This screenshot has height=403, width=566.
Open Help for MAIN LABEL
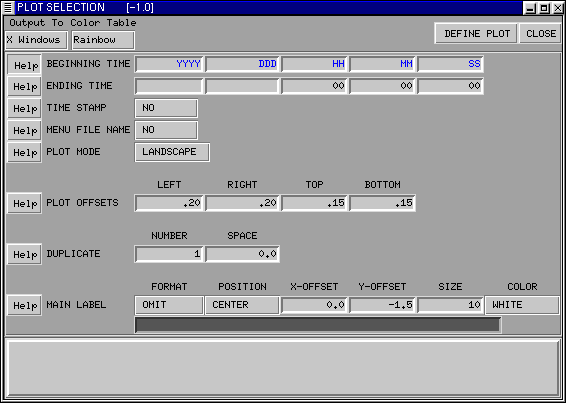tap(25, 305)
